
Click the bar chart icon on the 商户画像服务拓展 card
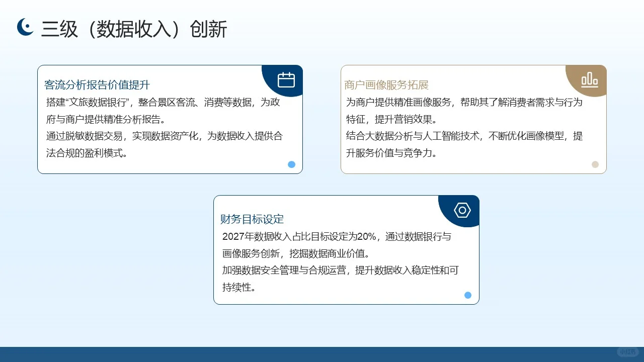[x=589, y=79]
